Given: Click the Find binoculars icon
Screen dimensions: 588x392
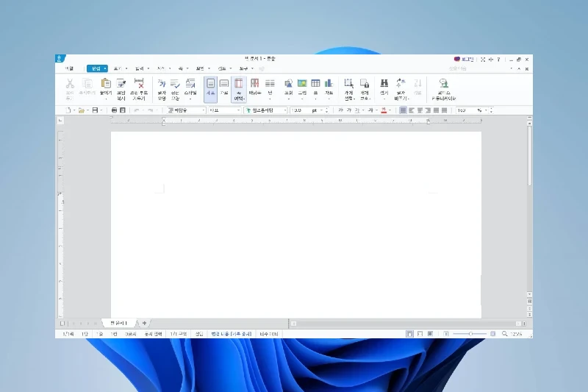Looking at the screenshot, I should [x=384, y=84].
